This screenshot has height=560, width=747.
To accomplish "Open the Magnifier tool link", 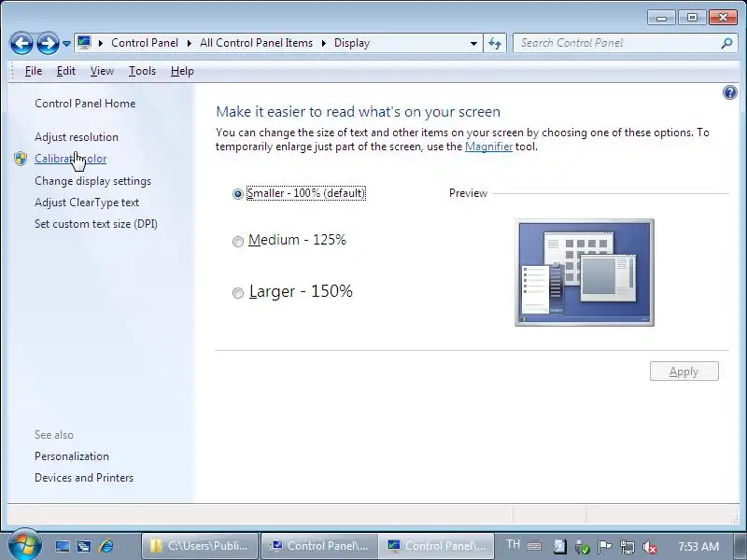I will pyautogui.click(x=488, y=147).
